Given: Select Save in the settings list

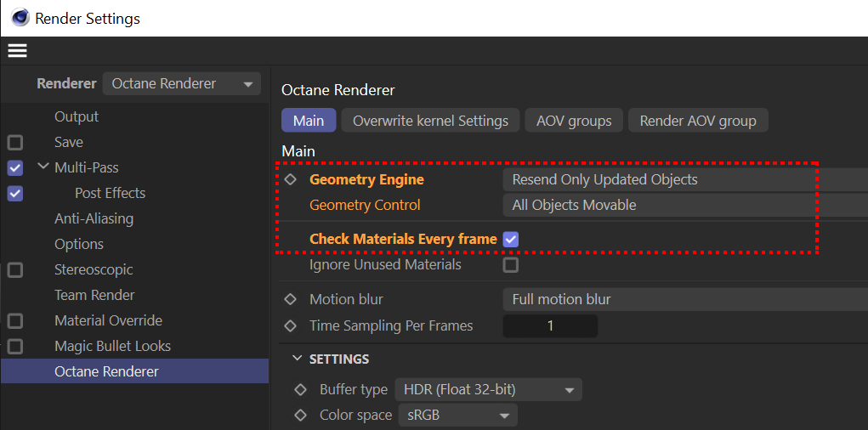Looking at the screenshot, I should 69,142.
